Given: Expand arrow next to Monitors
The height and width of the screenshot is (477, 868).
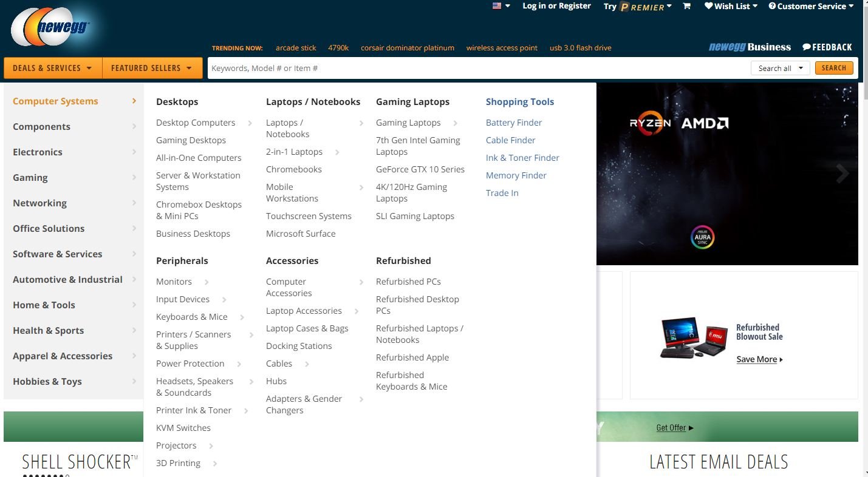Looking at the screenshot, I should 207,282.
